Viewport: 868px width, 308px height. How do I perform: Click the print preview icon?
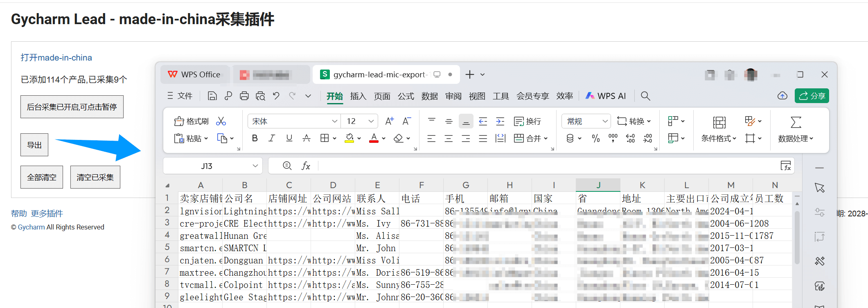tap(260, 96)
